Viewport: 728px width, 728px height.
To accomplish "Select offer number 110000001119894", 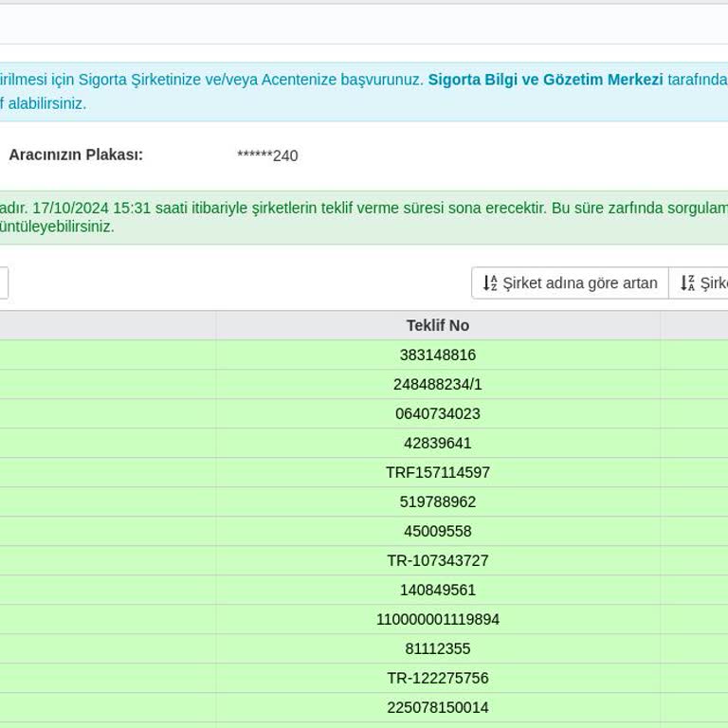I will point(438,619).
